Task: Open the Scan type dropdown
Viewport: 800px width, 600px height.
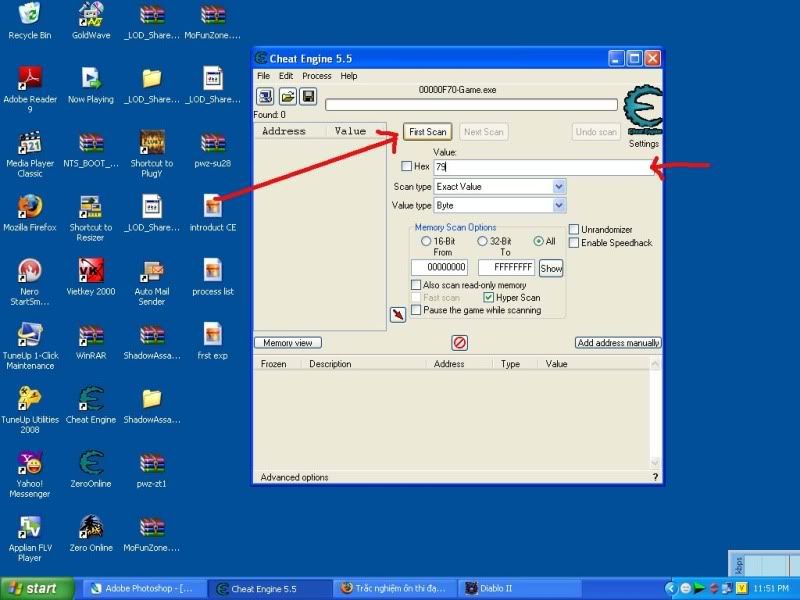Action: click(x=559, y=187)
